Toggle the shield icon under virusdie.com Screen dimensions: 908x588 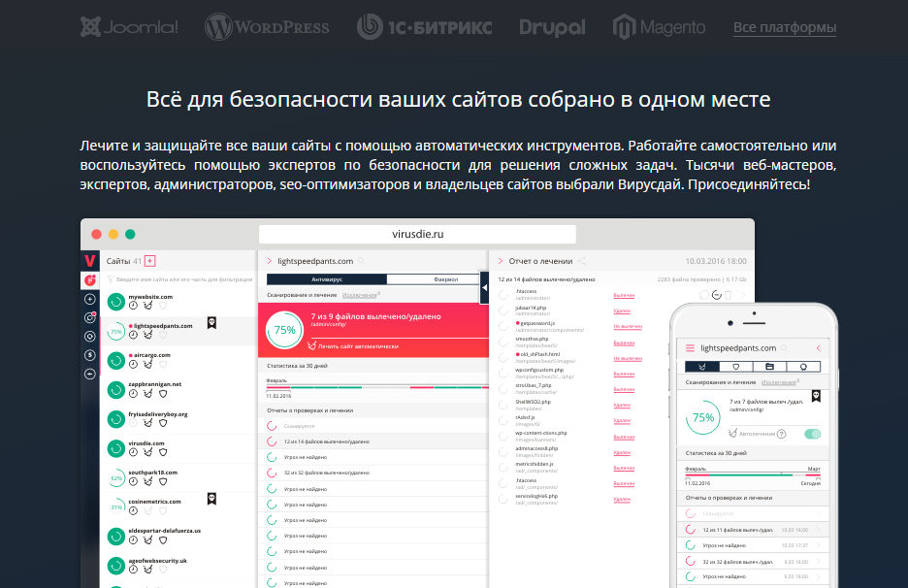pyautogui.click(x=163, y=452)
